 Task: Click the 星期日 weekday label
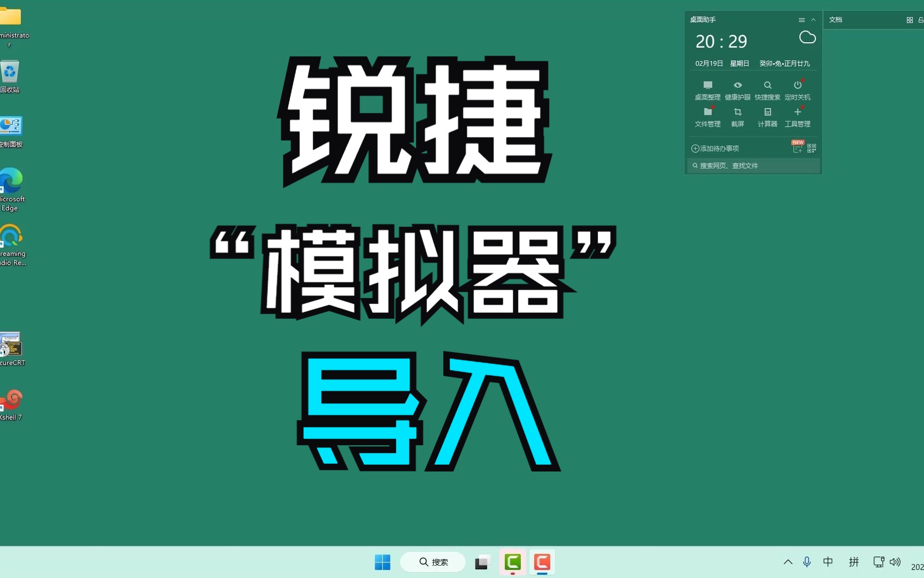tap(740, 63)
